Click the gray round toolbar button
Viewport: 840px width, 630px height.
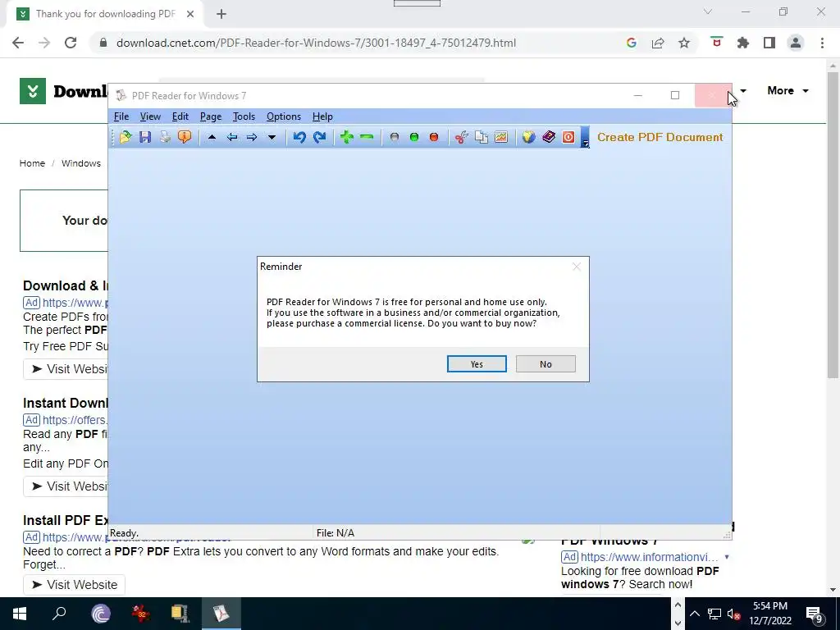click(395, 137)
